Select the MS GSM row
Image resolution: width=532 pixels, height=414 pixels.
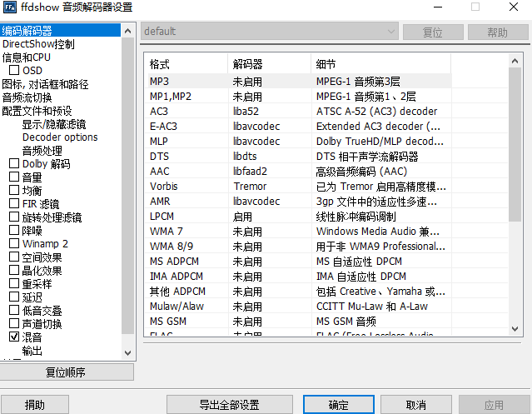[x=299, y=321]
